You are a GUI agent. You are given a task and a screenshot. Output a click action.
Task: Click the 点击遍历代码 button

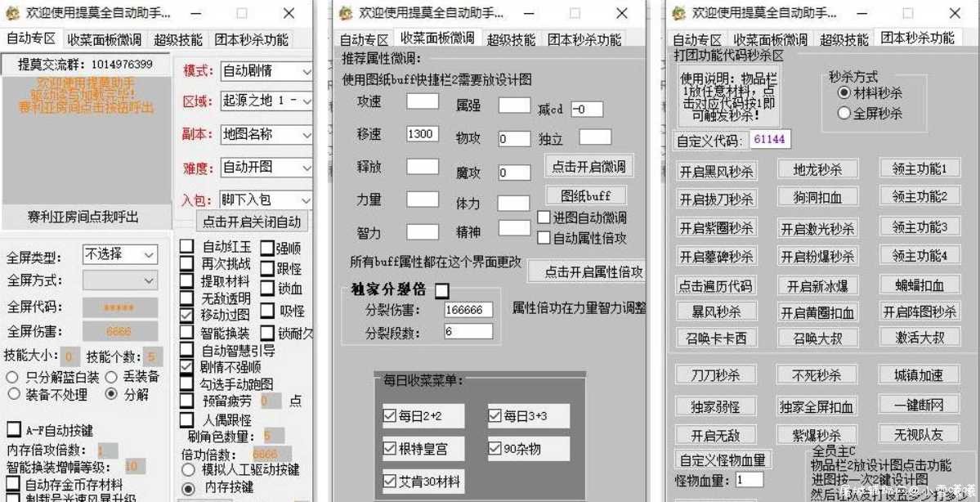point(716,285)
